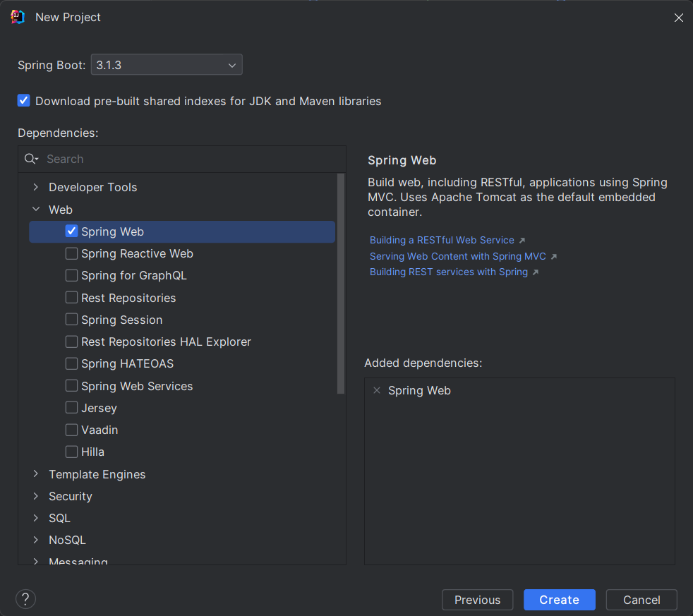This screenshot has width=693, height=616.
Task: Click the Previous button
Action: click(477, 600)
